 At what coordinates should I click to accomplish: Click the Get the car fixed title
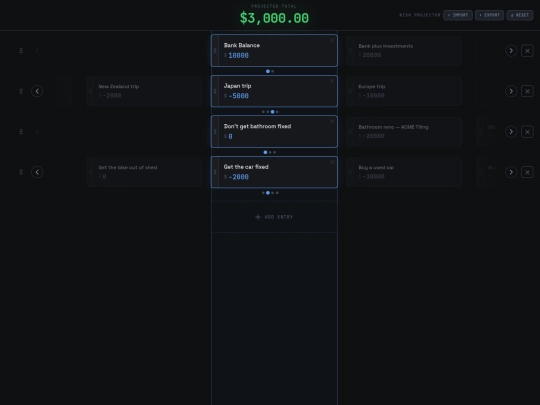tap(246, 167)
